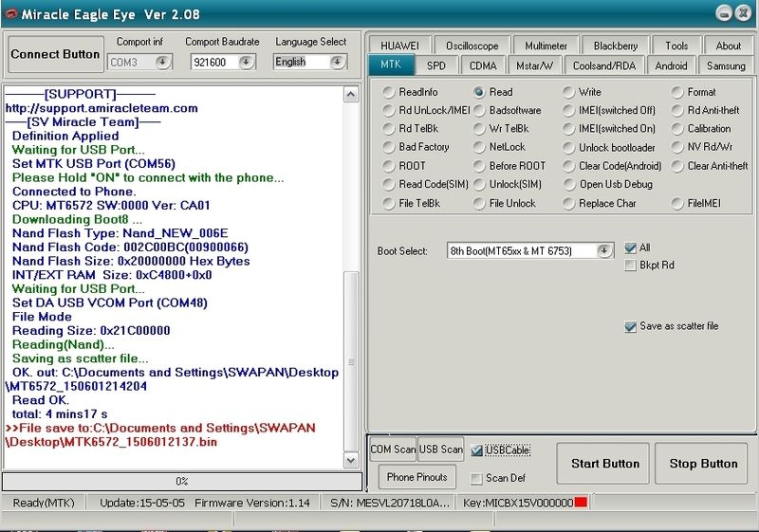Open the About tab
This screenshot has height=532, width=759.
pyautogui.click(x=728, y=46)
